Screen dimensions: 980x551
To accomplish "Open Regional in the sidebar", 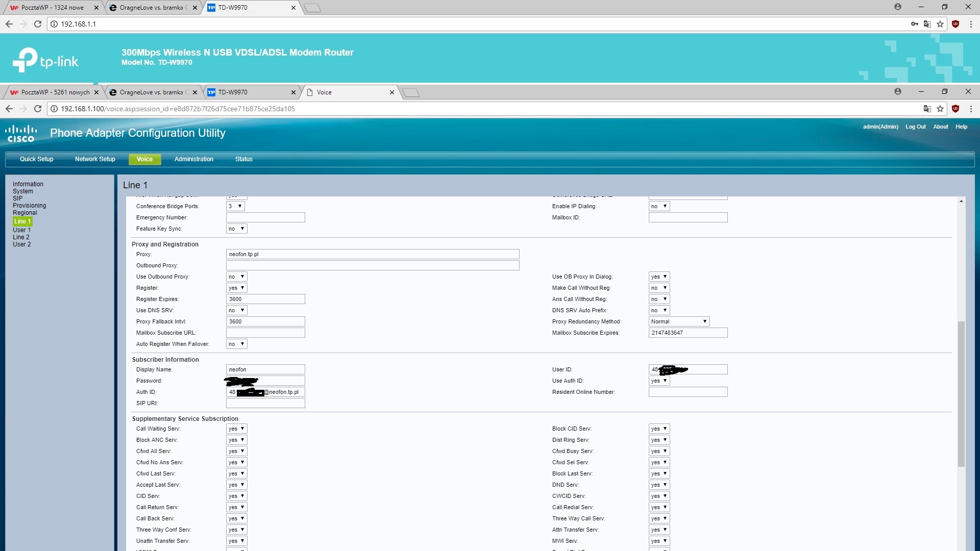I will (x=25, y=213).
